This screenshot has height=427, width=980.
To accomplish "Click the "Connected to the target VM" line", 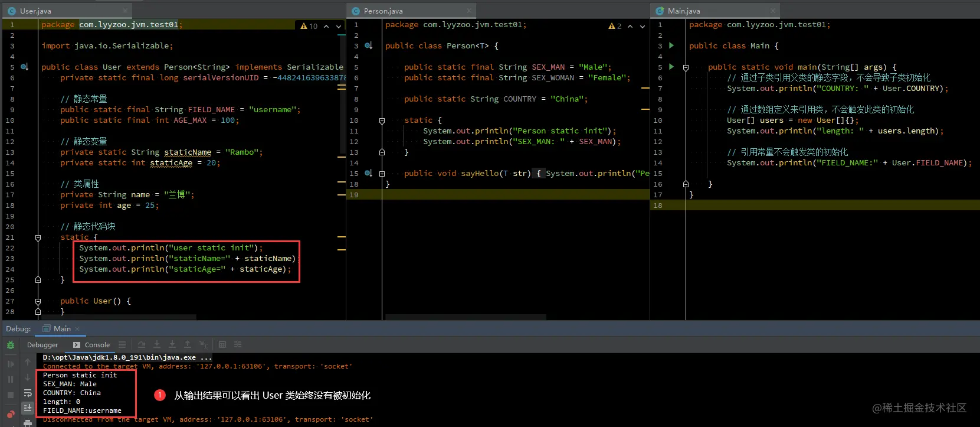I will (x=198, y=366).
